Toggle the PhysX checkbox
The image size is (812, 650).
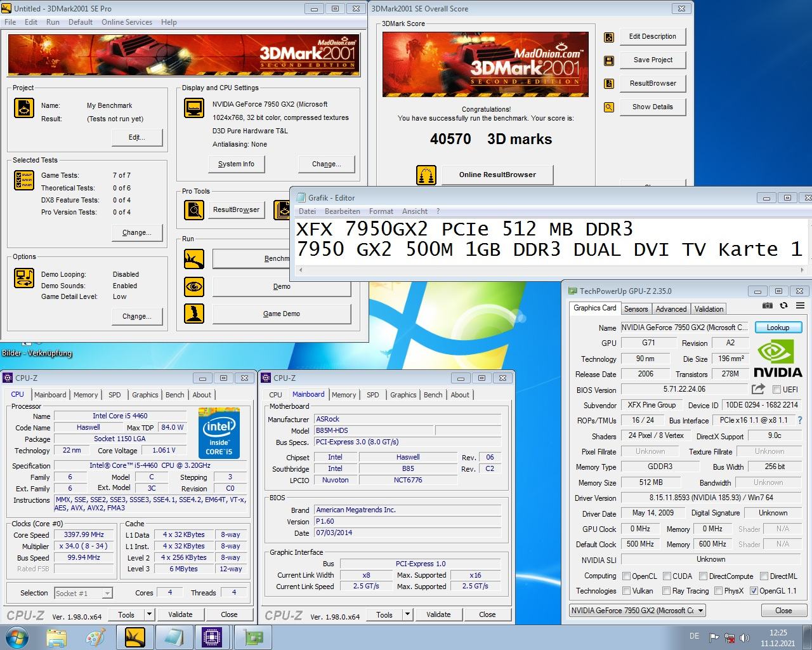tap(718, 591)
